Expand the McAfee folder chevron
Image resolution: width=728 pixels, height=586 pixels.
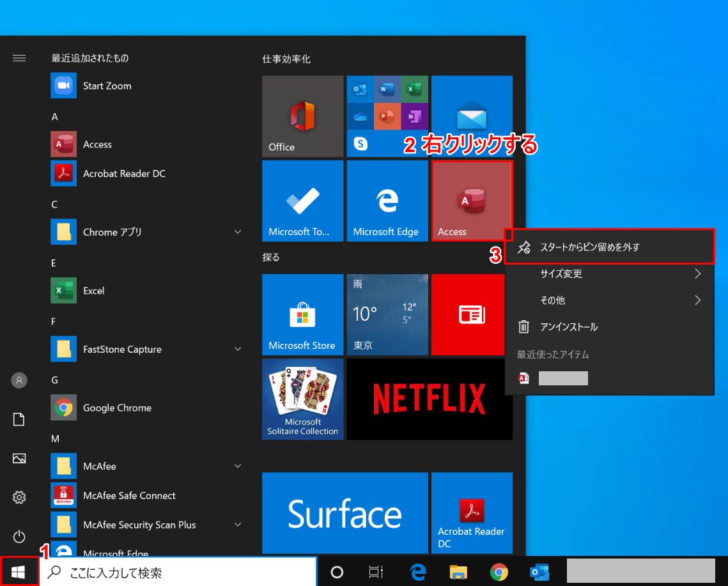click(x=238, y=466)
